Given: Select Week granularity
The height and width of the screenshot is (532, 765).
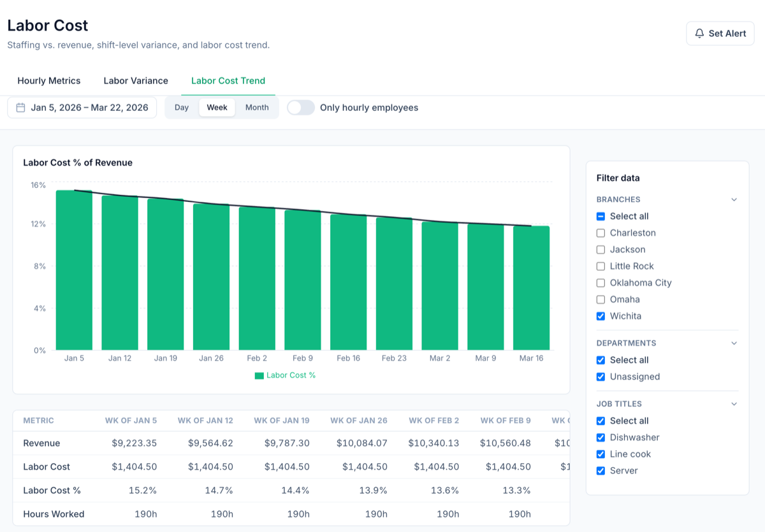Looking at the screenshot, I should [217, 108].
